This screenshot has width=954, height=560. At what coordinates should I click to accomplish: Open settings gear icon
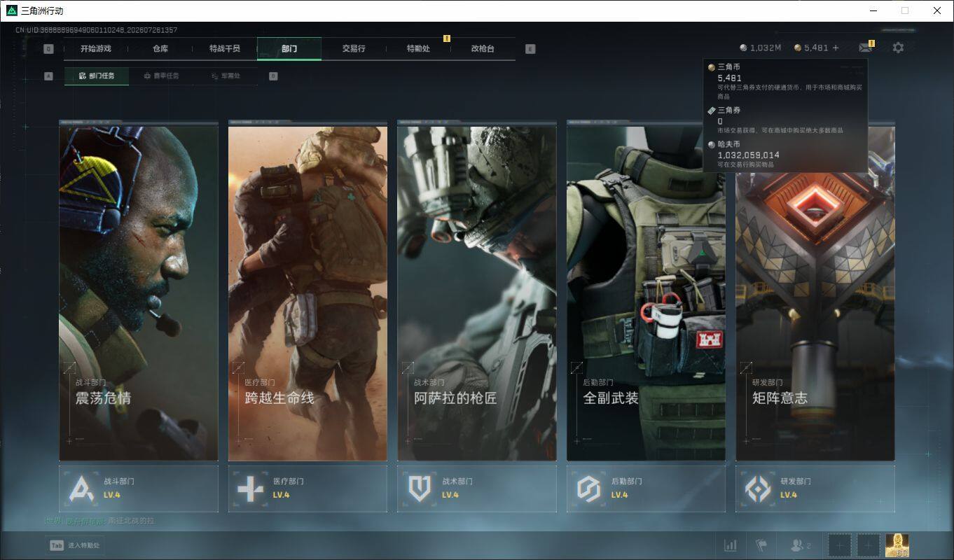point(898,48)
